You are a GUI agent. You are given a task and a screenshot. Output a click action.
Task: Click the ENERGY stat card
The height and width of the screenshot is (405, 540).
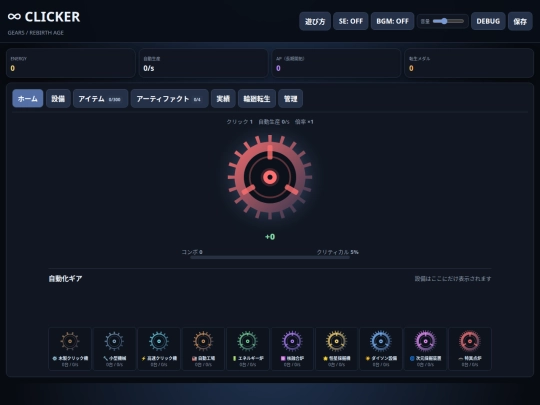pos(71,63)
